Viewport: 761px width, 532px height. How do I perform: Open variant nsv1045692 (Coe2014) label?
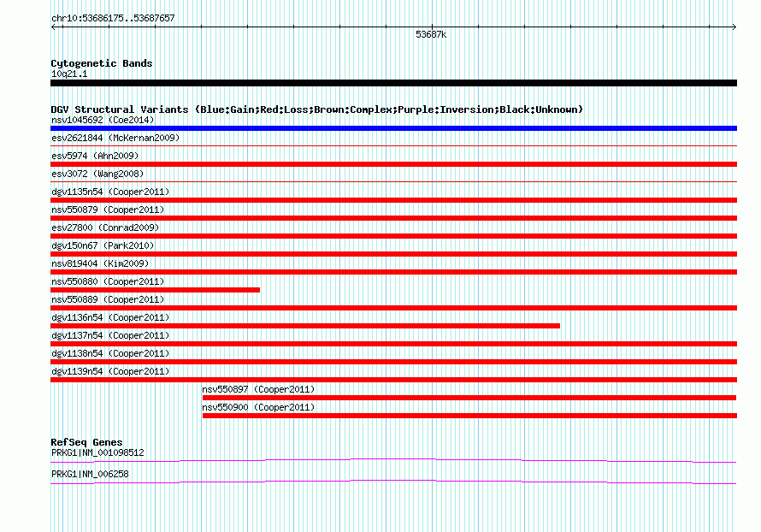(103, 120)
